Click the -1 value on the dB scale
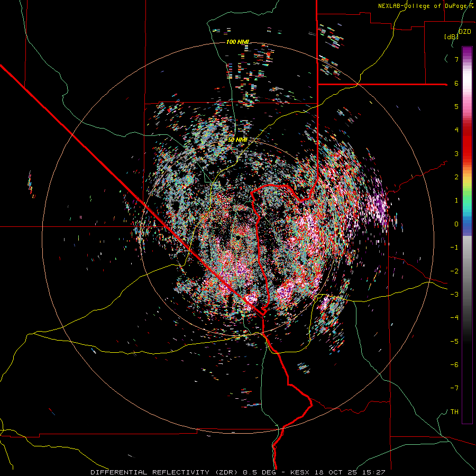This screenshot has width=476, height=476. click(x=454, y=248)
